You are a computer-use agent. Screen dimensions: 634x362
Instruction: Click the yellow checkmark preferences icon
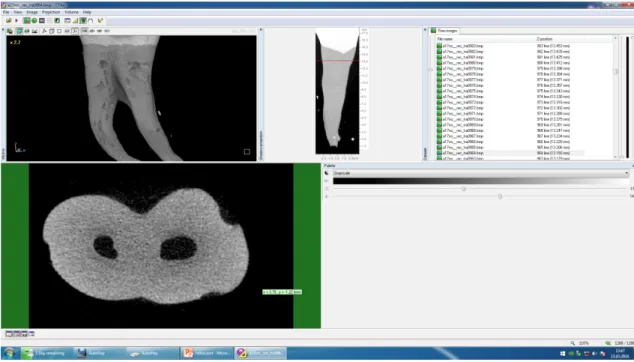(x=100, y=21)
